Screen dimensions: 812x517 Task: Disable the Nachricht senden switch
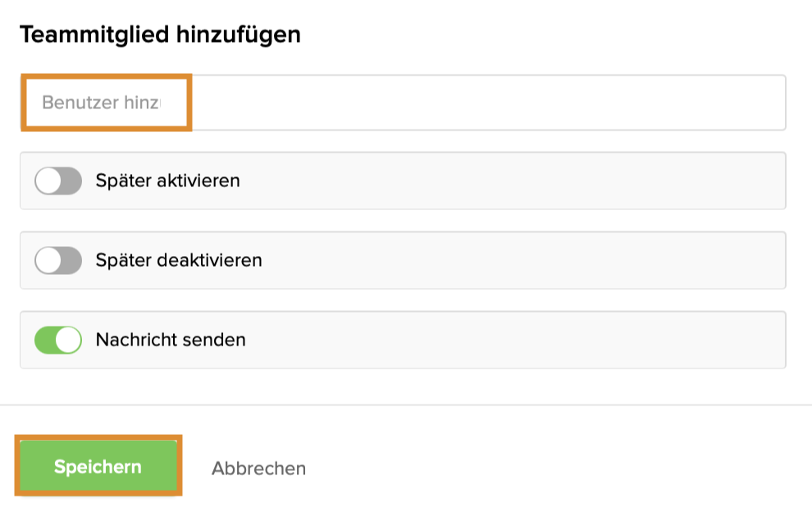[x=58, y=340]
